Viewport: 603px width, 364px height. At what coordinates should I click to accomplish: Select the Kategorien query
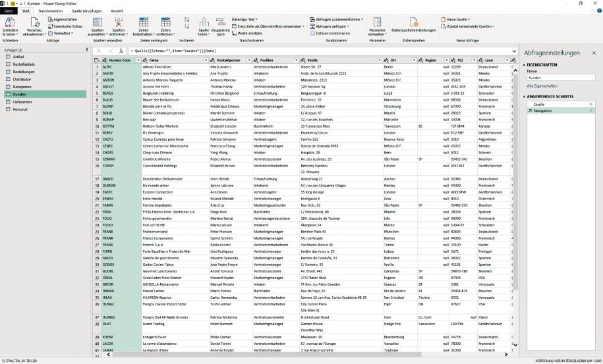pyautogui.click(x=44, y=87)
